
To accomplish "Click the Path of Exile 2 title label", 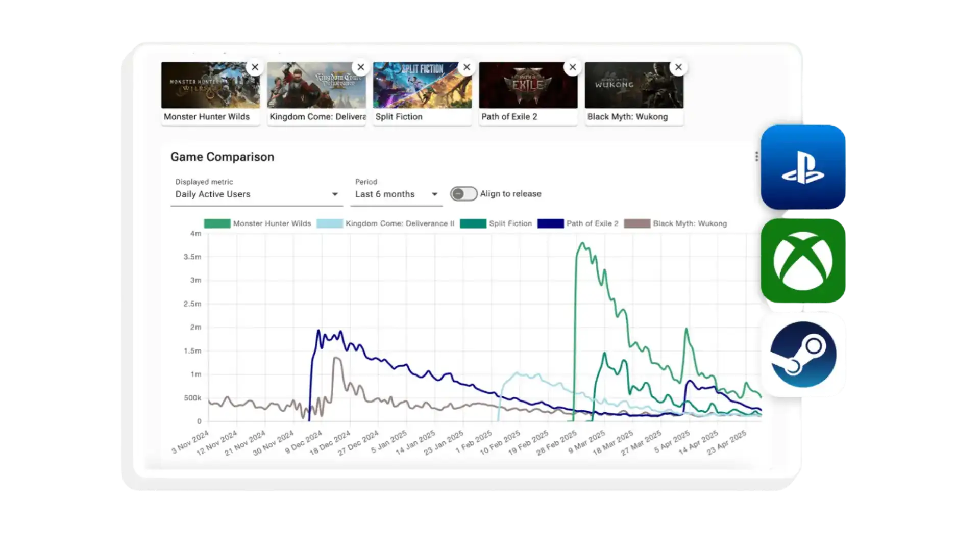I will [x=509, y=117].
